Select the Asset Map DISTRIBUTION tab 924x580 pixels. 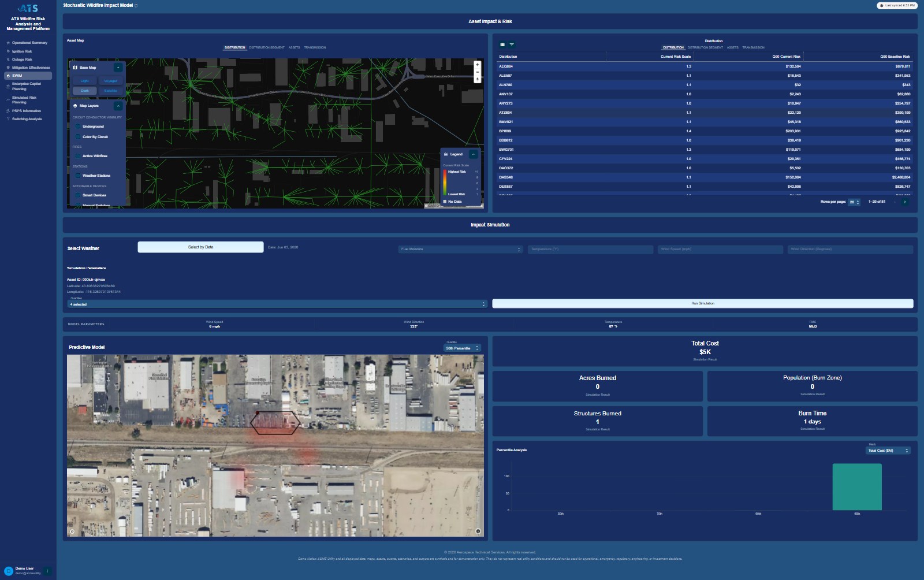(x=234, y=47)
